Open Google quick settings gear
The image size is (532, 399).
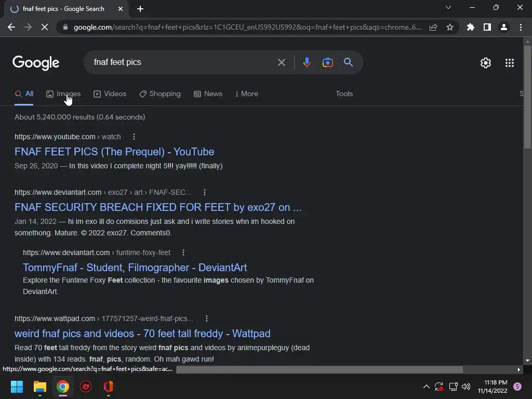tap(486, 63)
